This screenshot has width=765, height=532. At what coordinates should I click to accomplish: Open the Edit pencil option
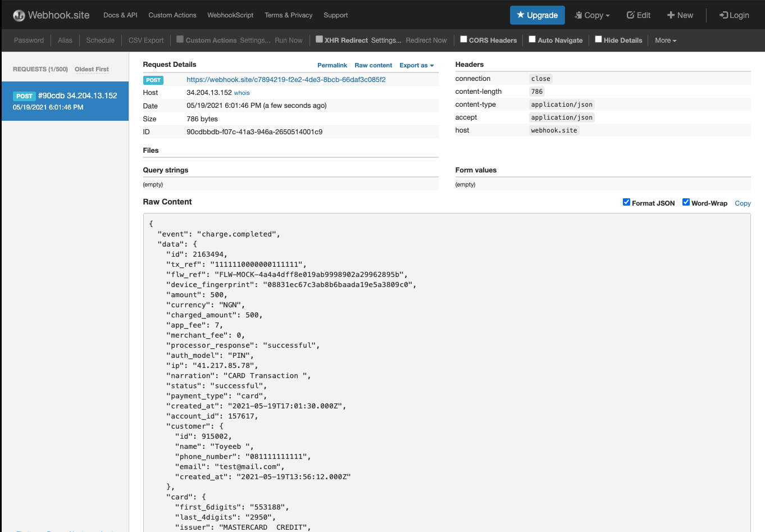pyautogui.click(x=639, y=15)
